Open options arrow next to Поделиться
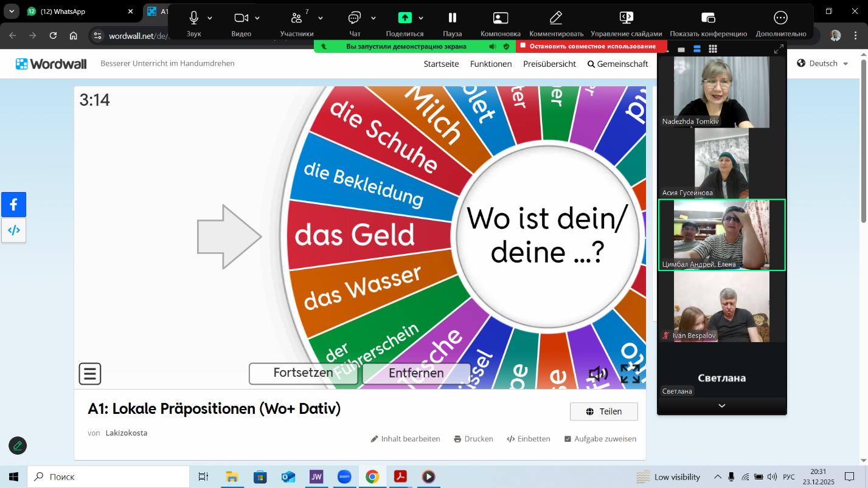Viewport: 868px width, 488px height. click(421, 18)
